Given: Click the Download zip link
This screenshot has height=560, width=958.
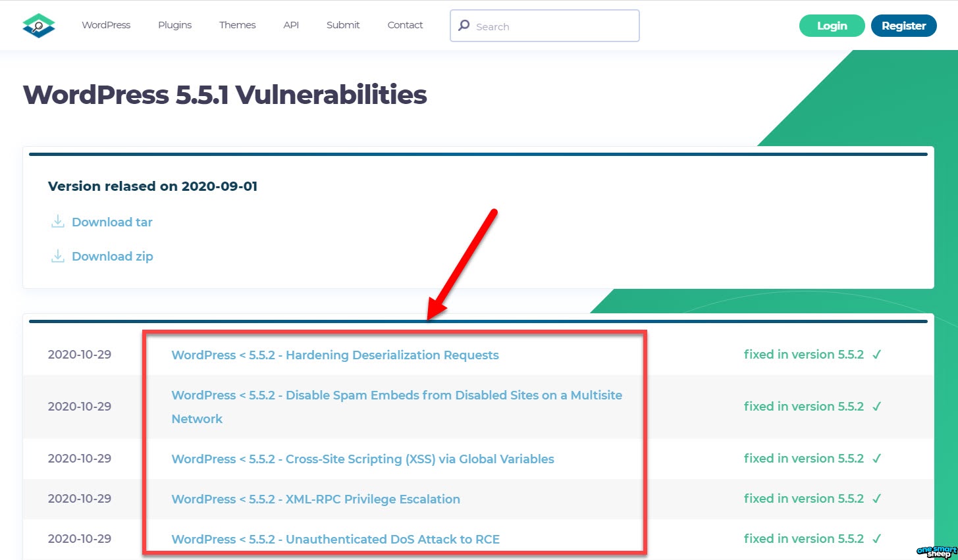Looking at the screenshot, I should click(x=113, y=257).
